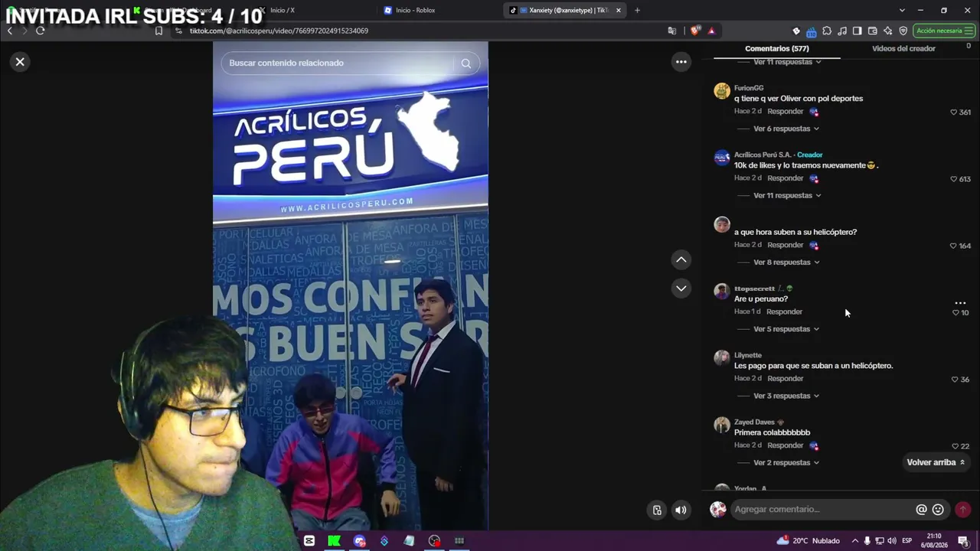Open more options for 'Are u peruano?' comment
Screen dimensions: 980x551
[x=960, y=303]
